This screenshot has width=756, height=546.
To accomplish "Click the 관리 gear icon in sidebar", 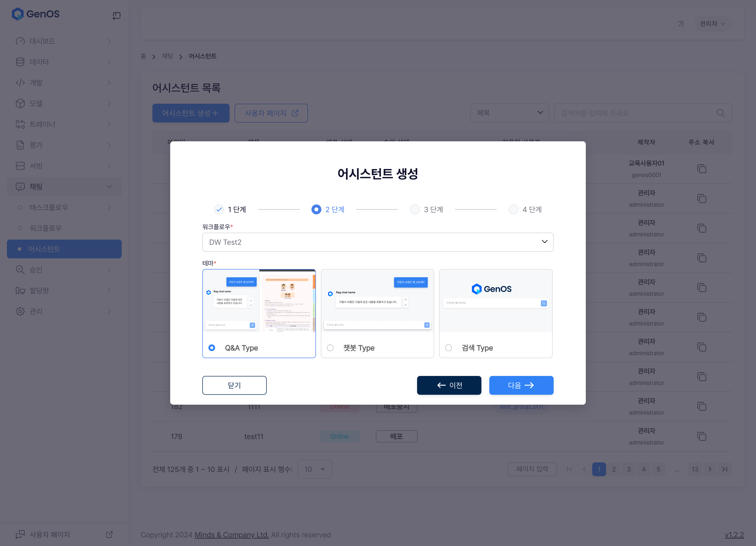I will (20, 311).
